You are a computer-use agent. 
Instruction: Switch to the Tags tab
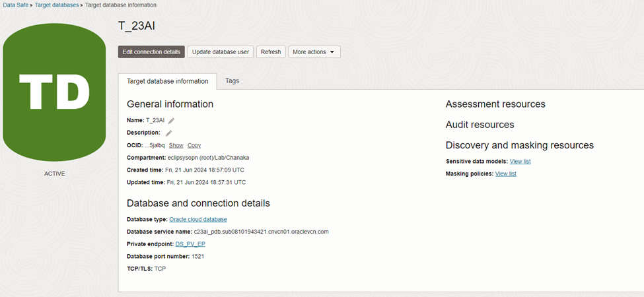coord(232,81)
